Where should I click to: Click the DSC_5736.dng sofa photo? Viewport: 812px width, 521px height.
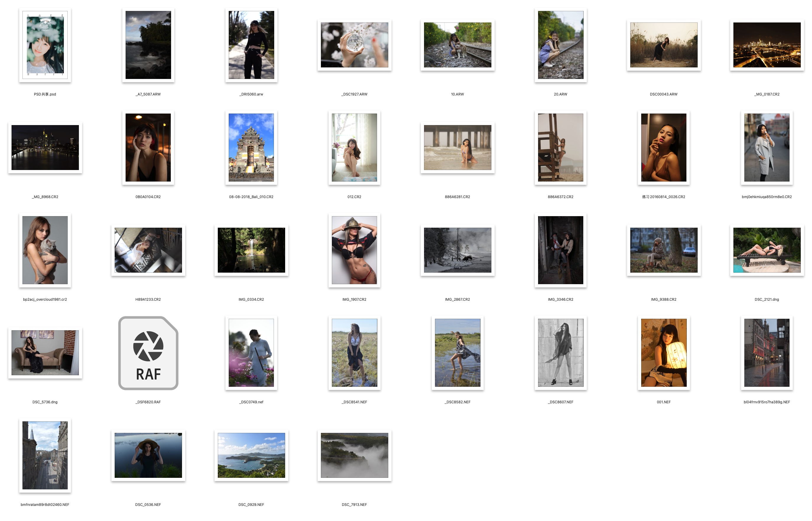(45, 352)
